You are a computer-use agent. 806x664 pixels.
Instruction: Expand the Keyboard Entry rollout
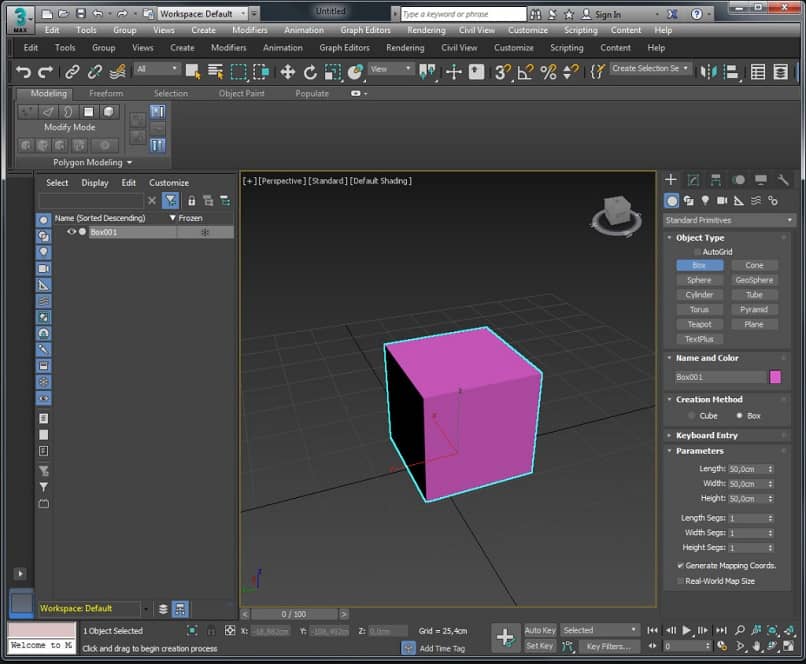(x=706, y=435)
